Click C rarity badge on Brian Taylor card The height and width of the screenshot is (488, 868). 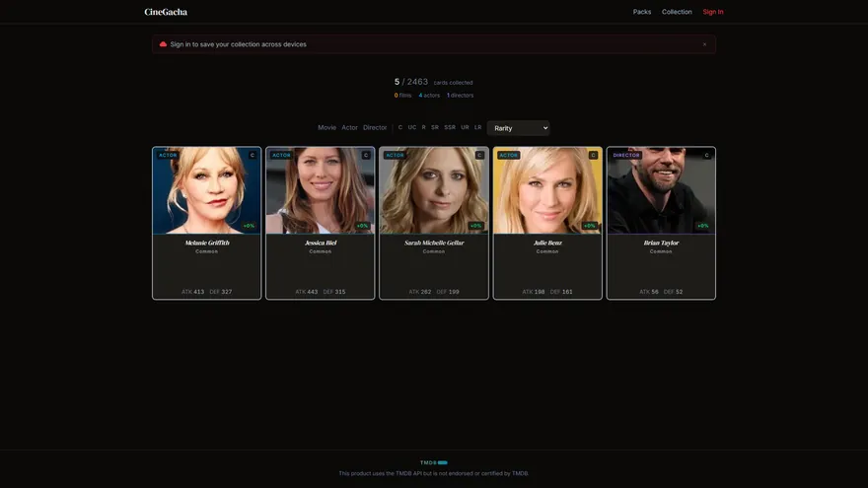click(706, 155)
